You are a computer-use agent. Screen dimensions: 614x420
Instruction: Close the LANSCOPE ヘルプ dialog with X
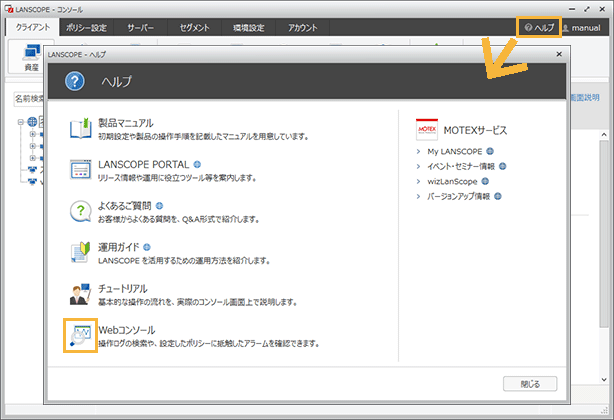(559, 54)
